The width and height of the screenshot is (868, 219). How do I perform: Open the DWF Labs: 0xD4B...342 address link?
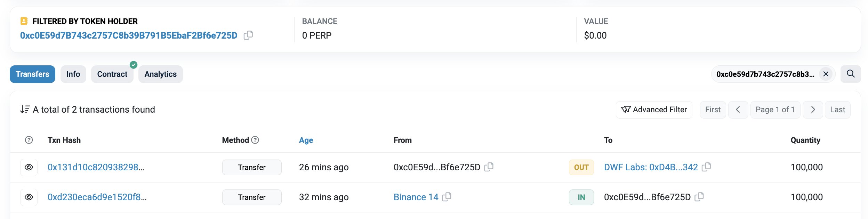(651, 167)
